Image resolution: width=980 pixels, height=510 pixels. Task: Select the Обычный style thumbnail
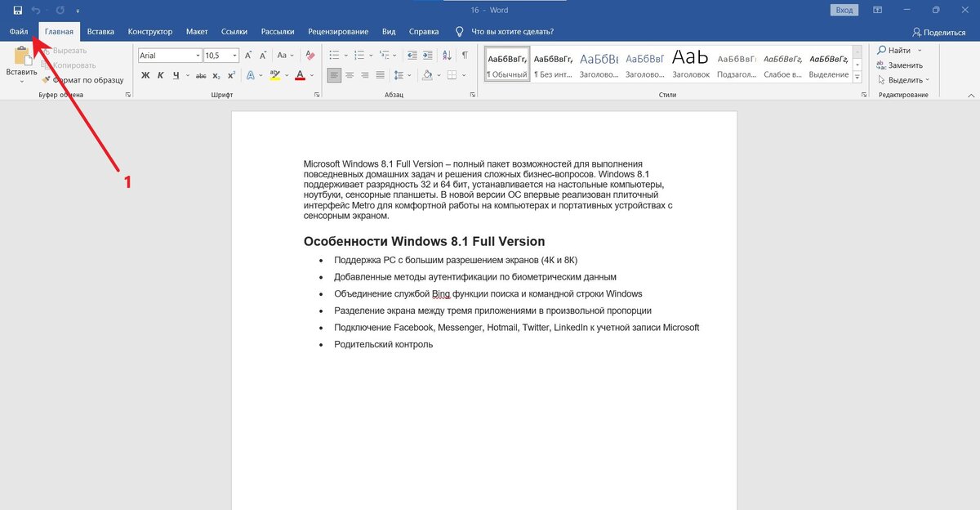tap(507, 65)
